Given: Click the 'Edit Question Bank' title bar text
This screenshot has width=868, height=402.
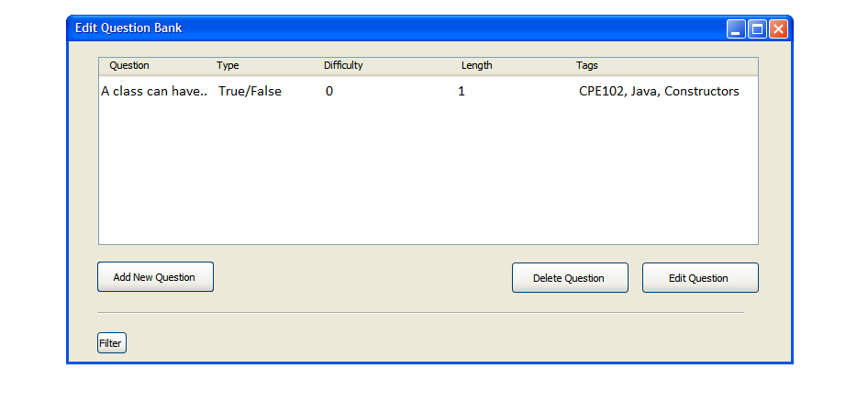Looking at the screenshot, I should [128, 28].
